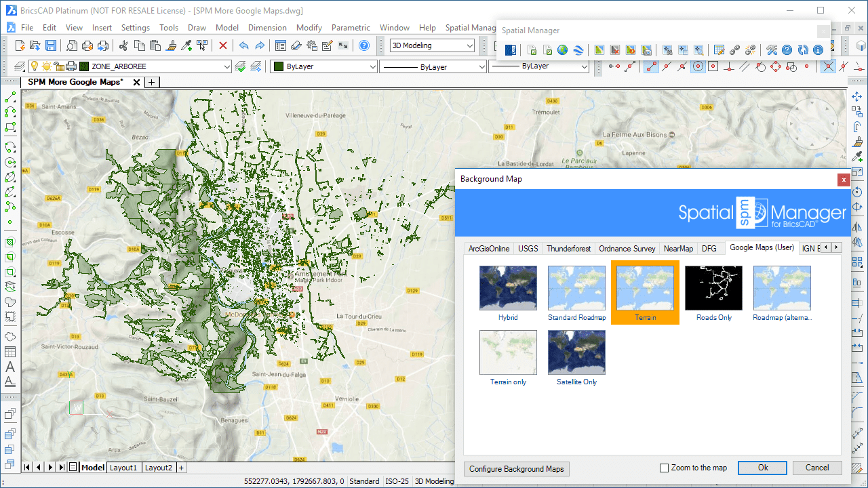Click Spatial Manager info (i) icon
Image resolution: width=868 pixels, height=488 pixels.
pyautogui.click(x=818, y=50)
